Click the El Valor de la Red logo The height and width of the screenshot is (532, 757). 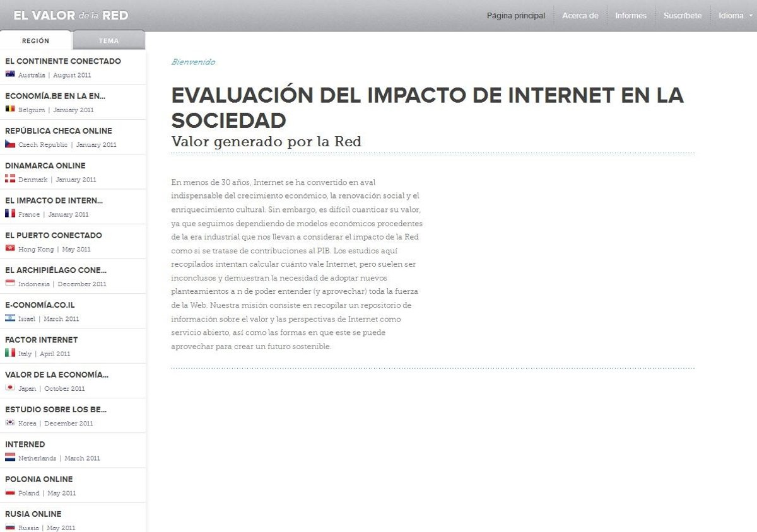coord(71,15)
